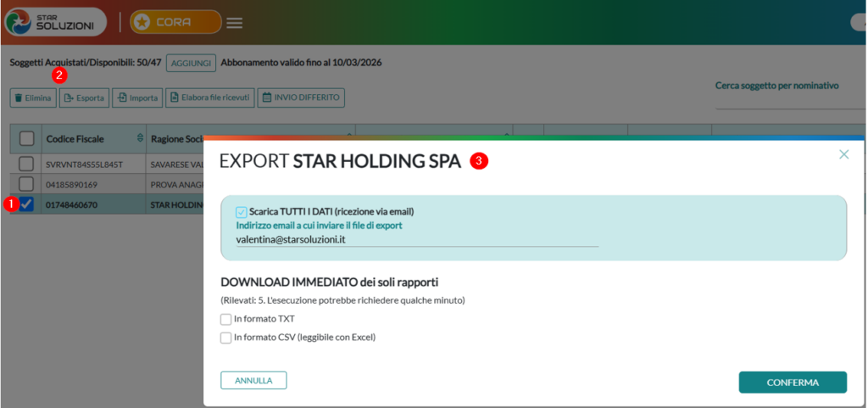Click DOWNLOAD IMMEDIATO dei soli rapporti heading
The height and width of the screenshot is (408, 868).
(330, 282)
